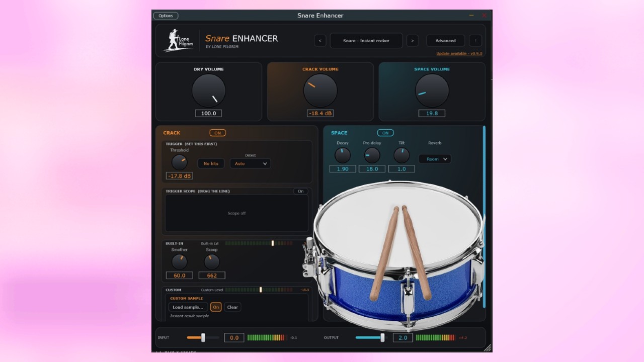The width and height of the screenshot is (644, 362).
Task: Toggle the SPACE section On switch
Action: coord(385,133)
